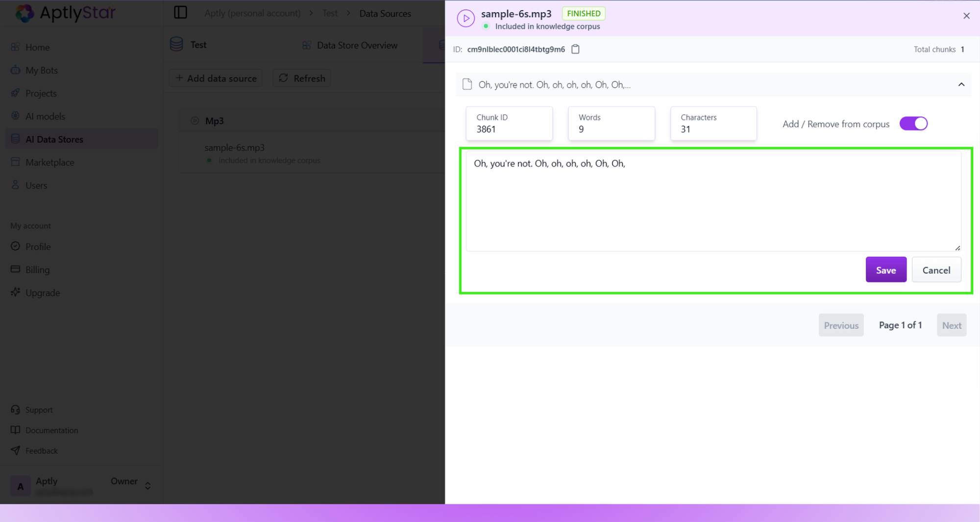The image size is (980, 522).
Task: Cancel chunk editing
Action: [936, 269]
